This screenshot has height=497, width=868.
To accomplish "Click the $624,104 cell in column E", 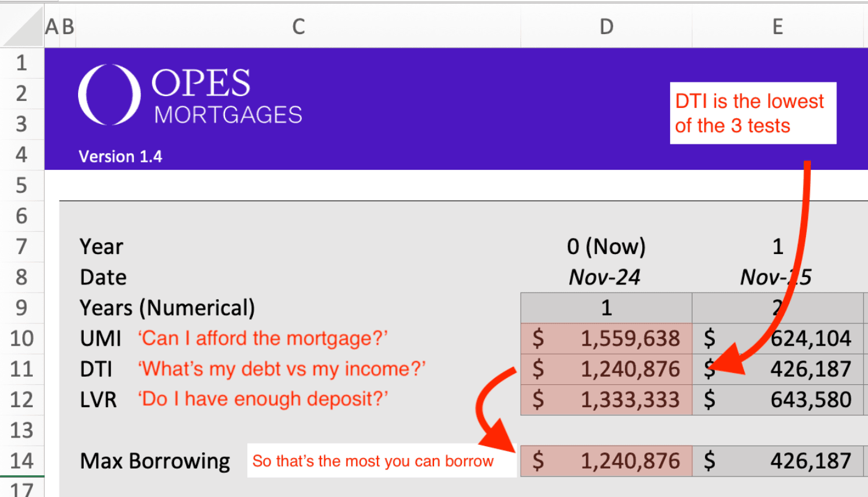I will click(777, 338).
